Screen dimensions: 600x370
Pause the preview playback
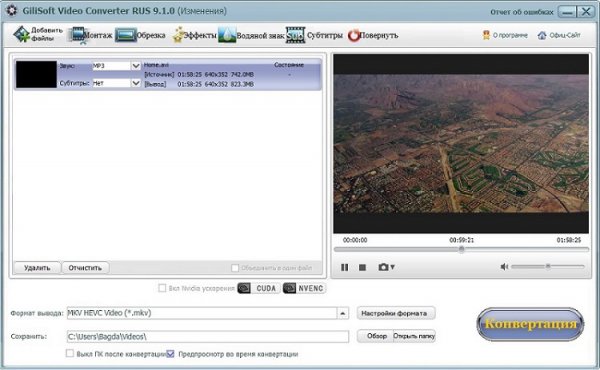(x=344, y=267)
